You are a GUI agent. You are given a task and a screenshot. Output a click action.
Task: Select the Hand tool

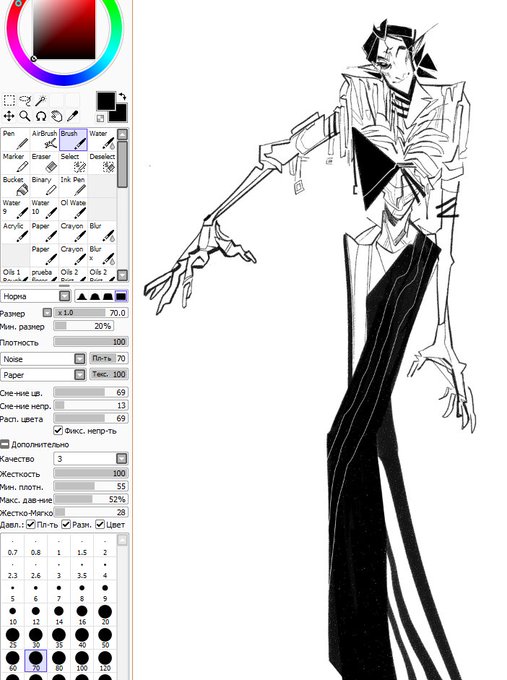[x=57, y=116]
